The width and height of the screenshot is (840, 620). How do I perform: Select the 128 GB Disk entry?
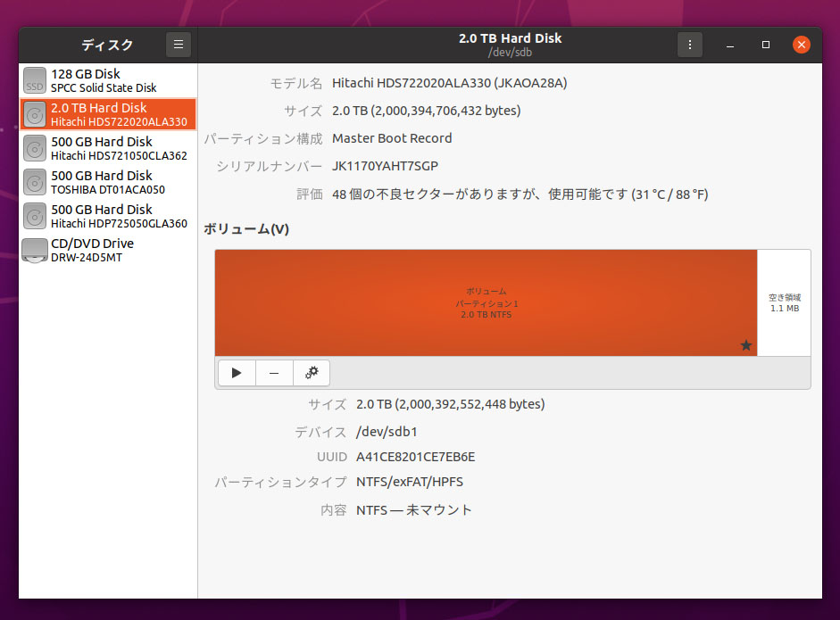coord(108,80)
